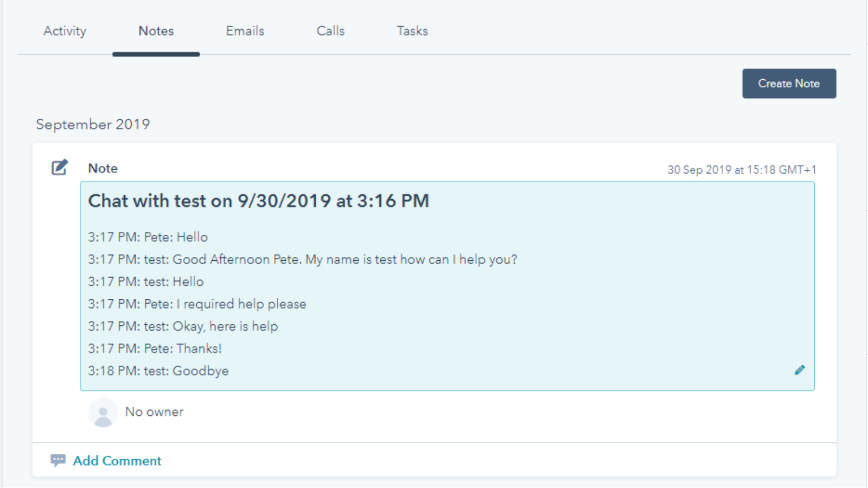Click the 'I required help please' line
The height and width of the screenshot is (488, 868).
[197, 304]
